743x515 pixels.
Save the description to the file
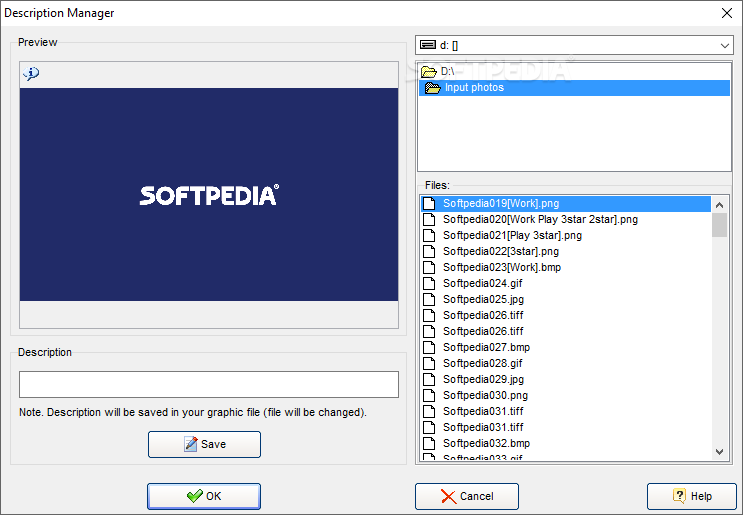point(204,444)
